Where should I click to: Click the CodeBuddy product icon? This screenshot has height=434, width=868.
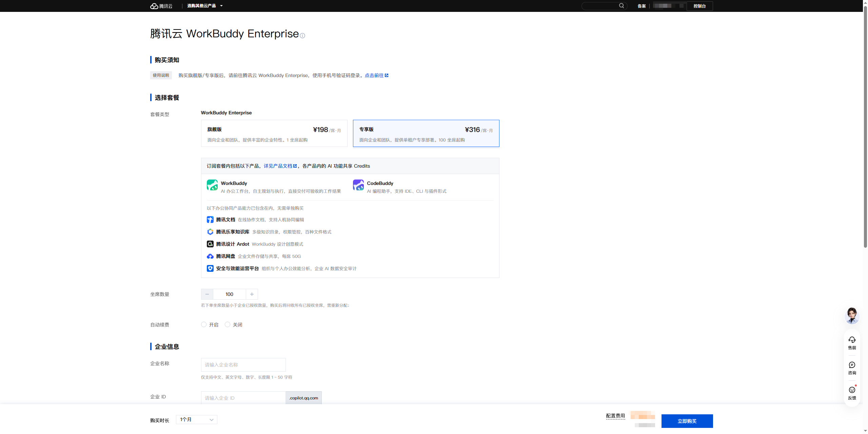(358, 185)
